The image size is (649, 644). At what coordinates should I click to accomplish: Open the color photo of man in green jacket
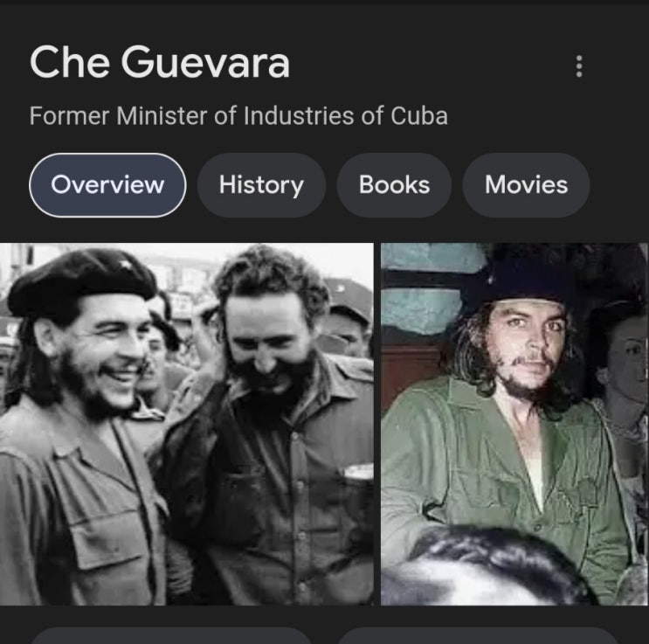[514, 424]
